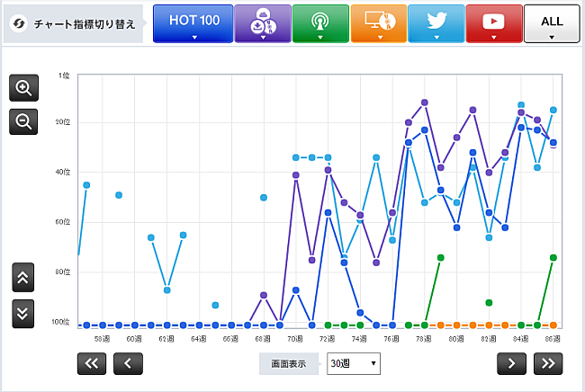Click the チャート指標切り替え refresh icon
Screen dimensions: 585x392
[x=18, y=23]
